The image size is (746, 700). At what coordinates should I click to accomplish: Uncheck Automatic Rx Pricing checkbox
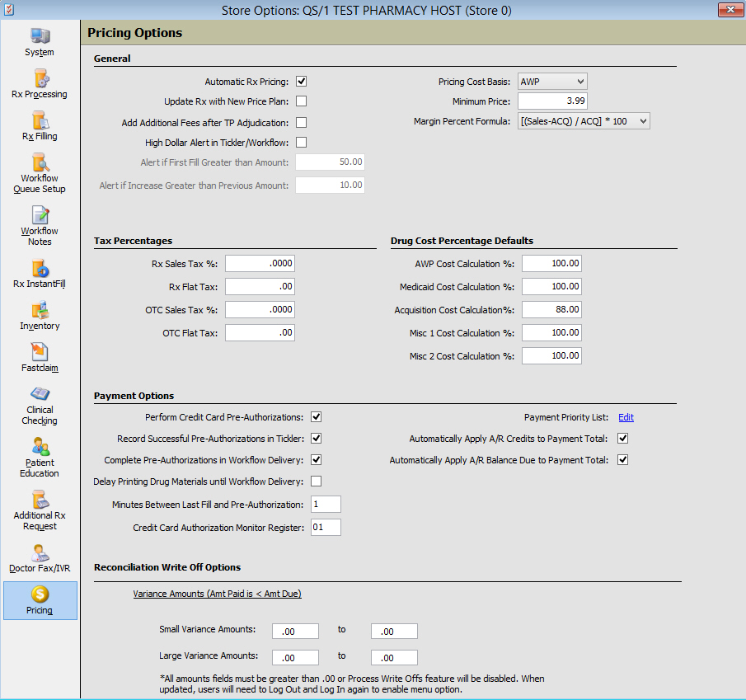(x=302, y=82)
